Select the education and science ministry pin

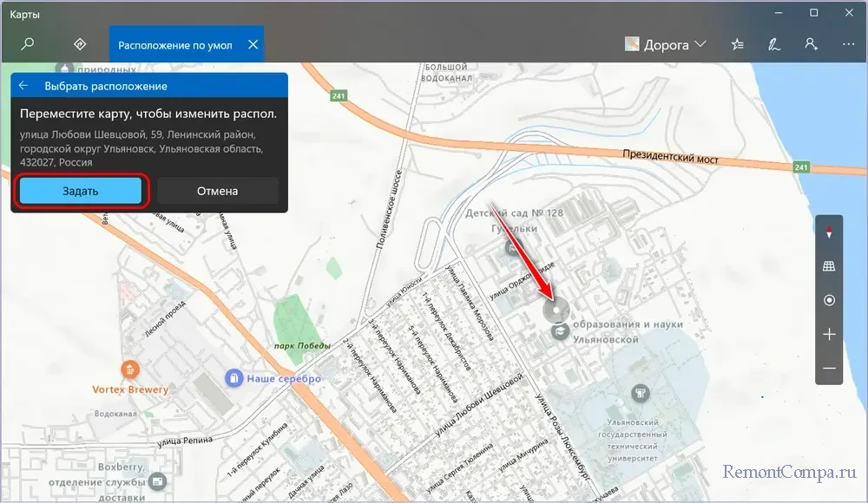point(560,332)
